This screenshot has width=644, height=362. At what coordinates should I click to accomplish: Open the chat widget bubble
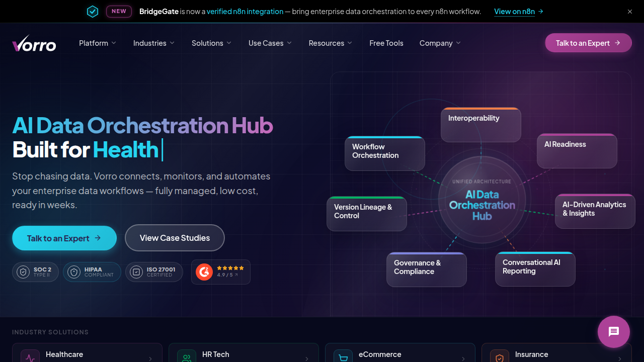[614, 332]
